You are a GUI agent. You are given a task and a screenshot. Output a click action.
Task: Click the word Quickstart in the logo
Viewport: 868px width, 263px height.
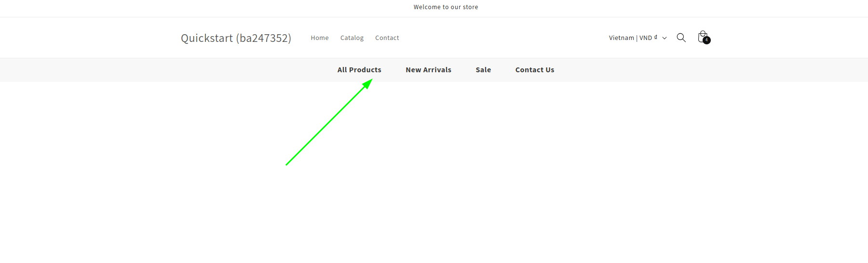click(207, 38)
